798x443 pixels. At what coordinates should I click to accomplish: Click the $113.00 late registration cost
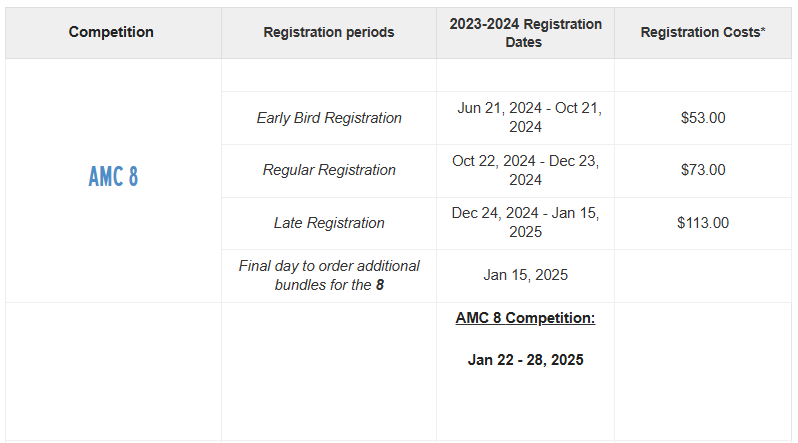click(703, 223)
